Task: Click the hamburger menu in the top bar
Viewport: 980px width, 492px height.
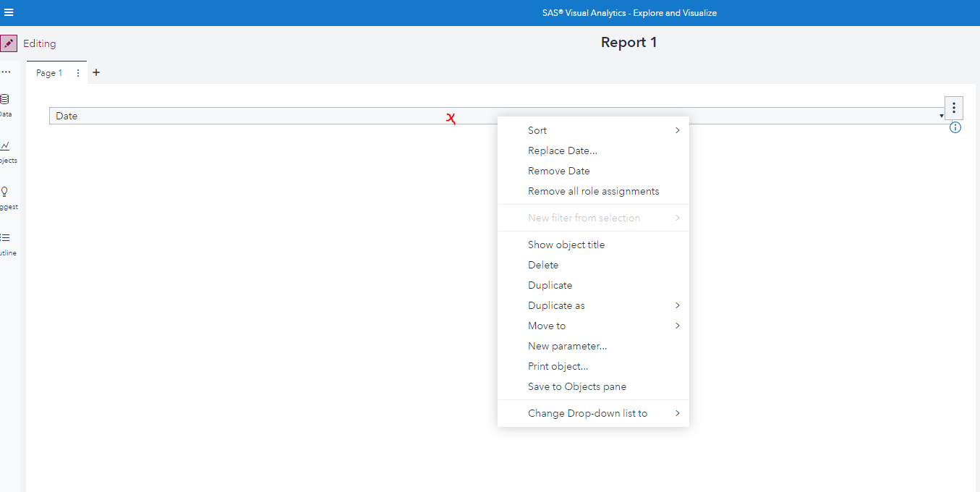Action: (9, 12)
